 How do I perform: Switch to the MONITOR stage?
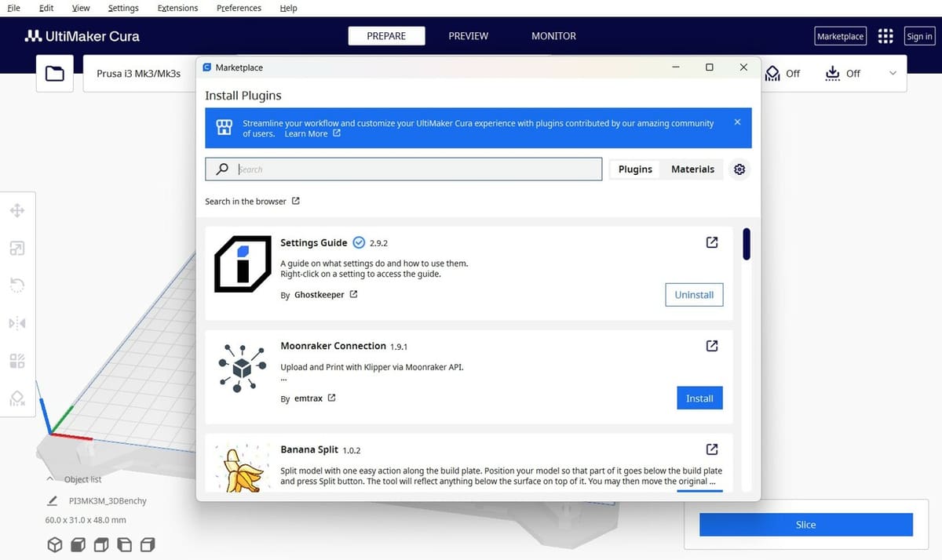553,36
